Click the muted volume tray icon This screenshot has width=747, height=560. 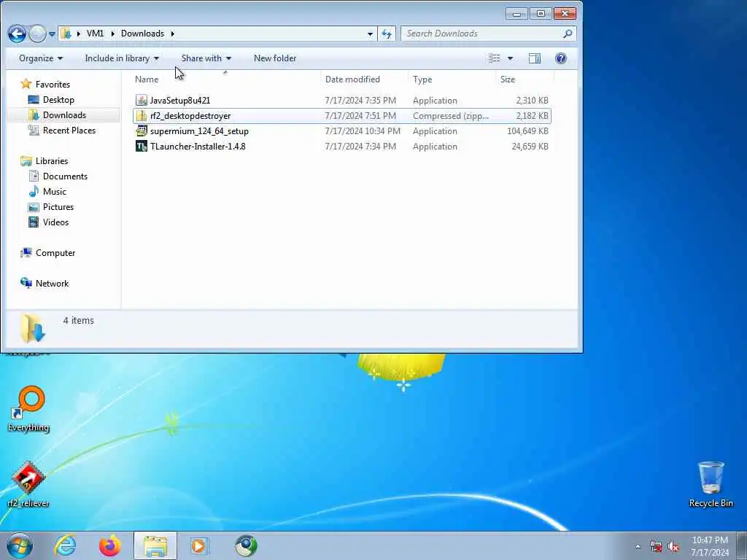click(x=673, y=547)
